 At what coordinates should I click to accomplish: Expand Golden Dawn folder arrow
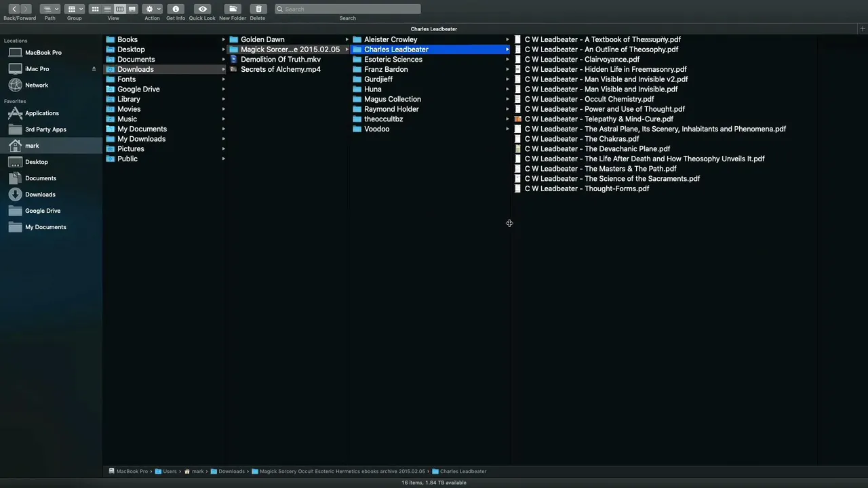point(347,39)
